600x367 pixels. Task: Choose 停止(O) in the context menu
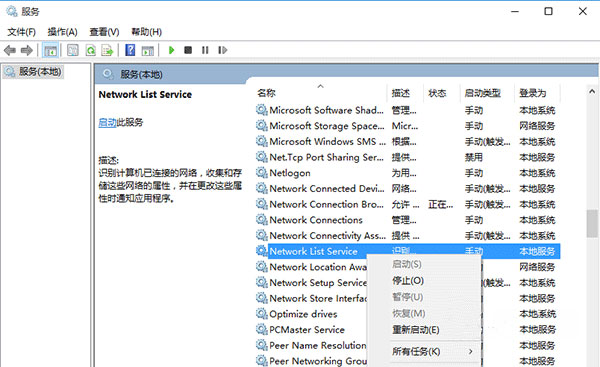[408, 281]
